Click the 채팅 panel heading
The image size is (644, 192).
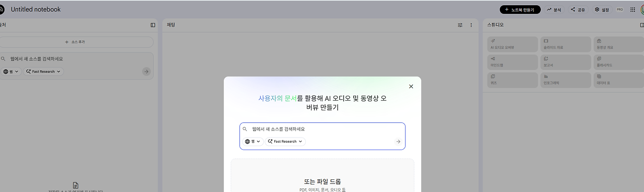(x=171, y=25)
